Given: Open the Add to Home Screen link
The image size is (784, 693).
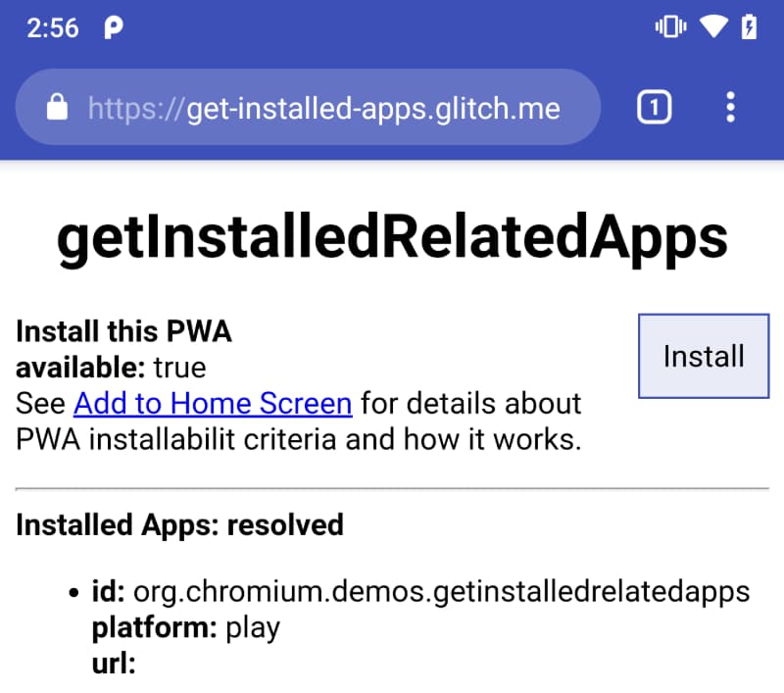Looking at the screenshot, I should (212, 403).
